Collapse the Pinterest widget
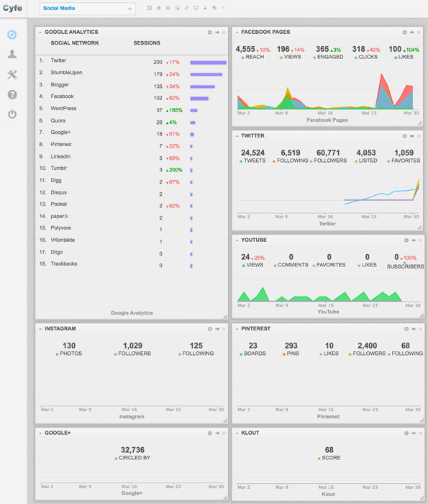 click(237, 329)
